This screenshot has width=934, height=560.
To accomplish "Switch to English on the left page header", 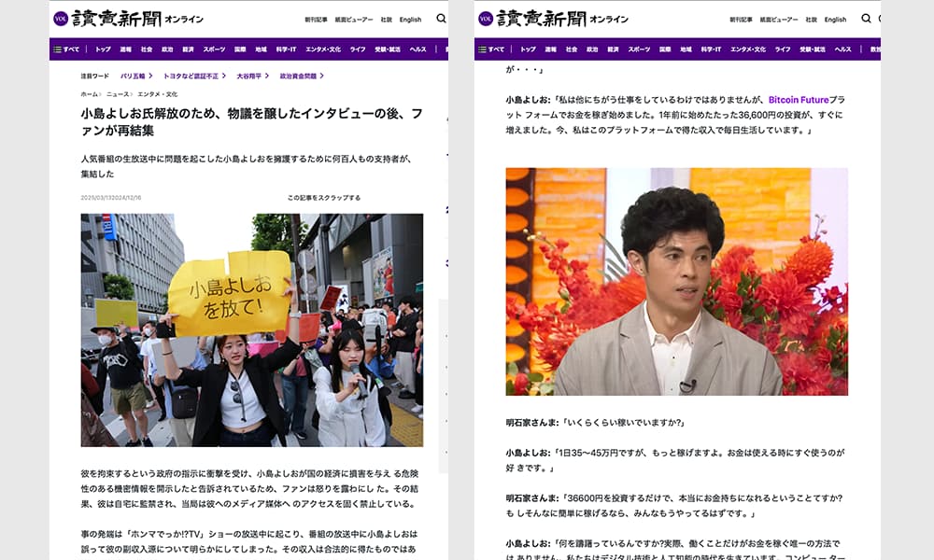I will point(410,20).
